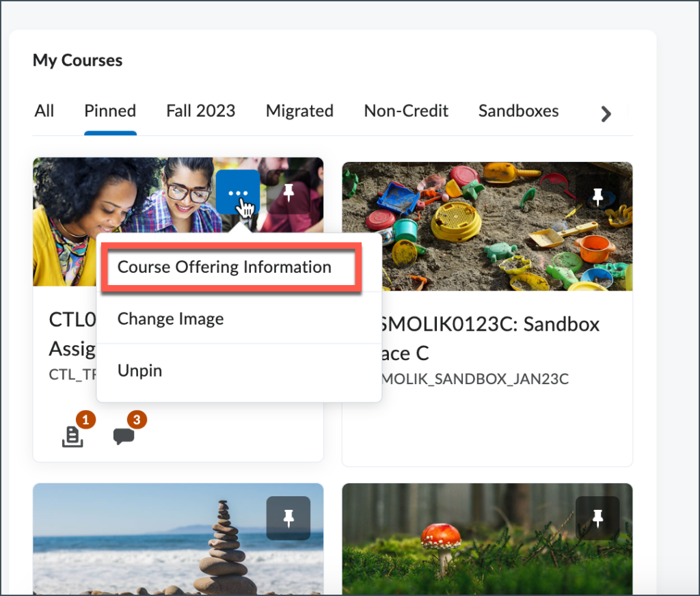
Task: Unpin the mushroom course via its pin
Action: coord(598,518)
